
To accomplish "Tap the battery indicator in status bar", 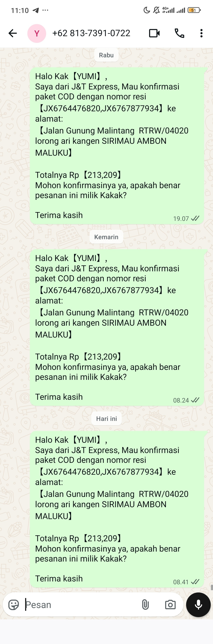I will (194, 10).
